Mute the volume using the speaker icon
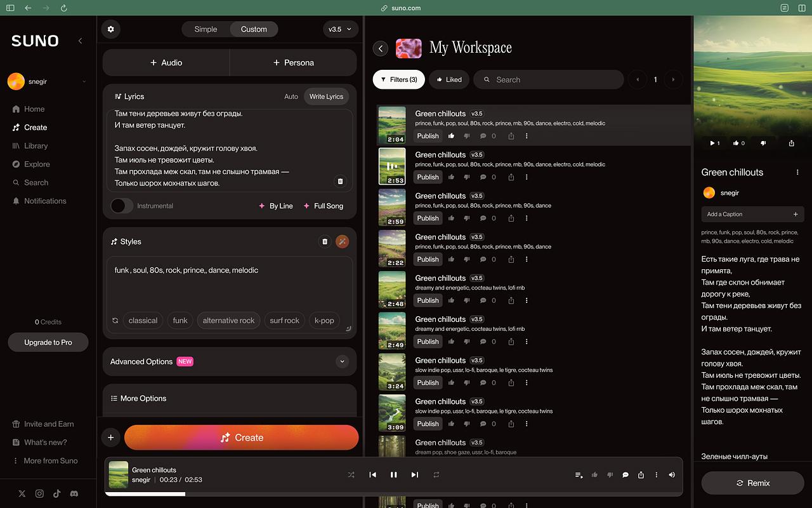The width and height of the screenshot is (812, 508). click(x=672, y=475)
